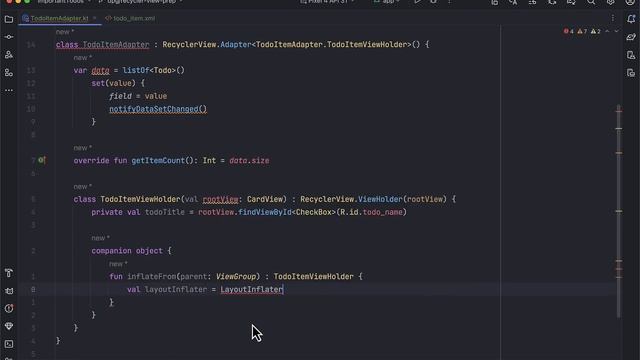The image size is (640, 360).
Task: Open the Logcat tool window
Action: coord(9,291)
